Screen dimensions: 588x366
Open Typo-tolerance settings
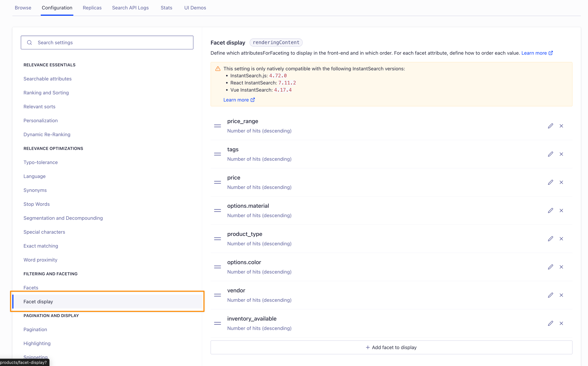(x=40, y=162)
